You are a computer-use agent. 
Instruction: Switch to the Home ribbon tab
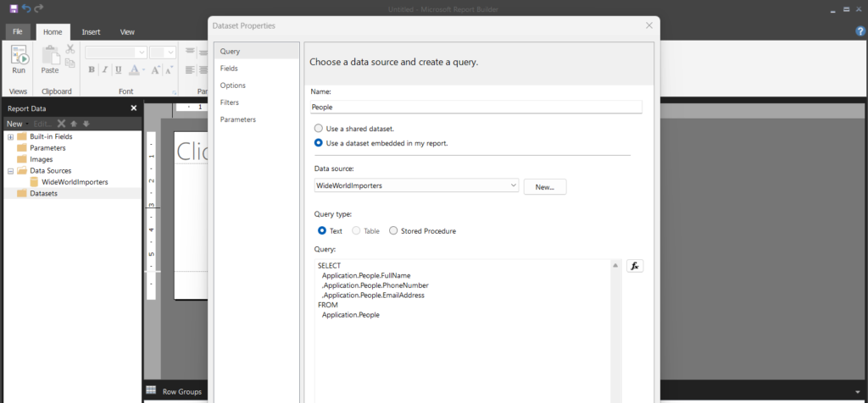53,32
